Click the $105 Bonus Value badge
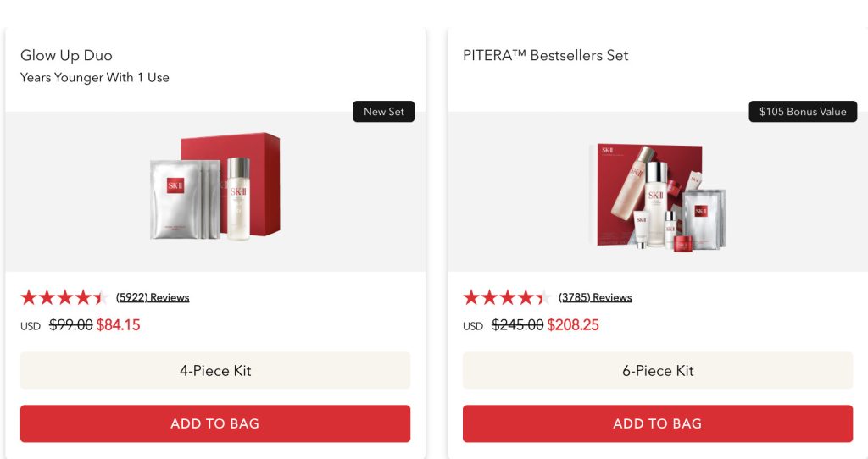Image resolution: width=868 pixels, height=459 pixels. [803, 112]
